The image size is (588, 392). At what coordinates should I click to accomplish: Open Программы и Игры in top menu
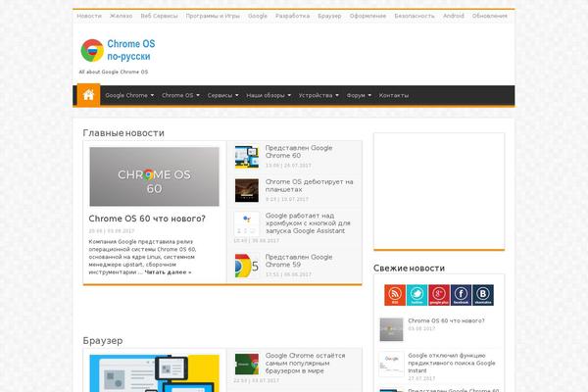pyautogui.click(x=213, y=16)
